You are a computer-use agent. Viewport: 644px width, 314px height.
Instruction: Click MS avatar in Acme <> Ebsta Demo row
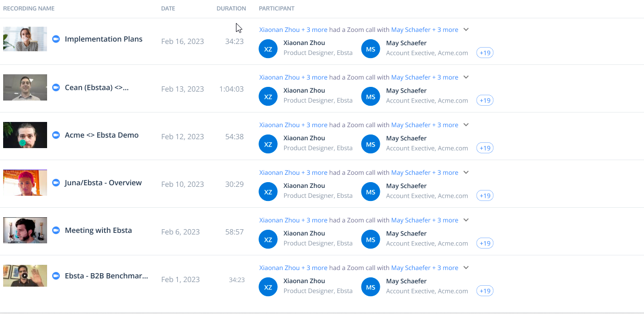pyautogui.click(x=370, y=144)
